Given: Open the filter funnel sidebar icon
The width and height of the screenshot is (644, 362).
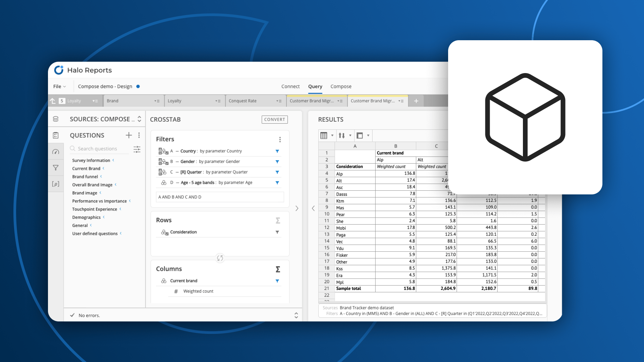Looking at the screenshot, I should (x=56, y=168).
